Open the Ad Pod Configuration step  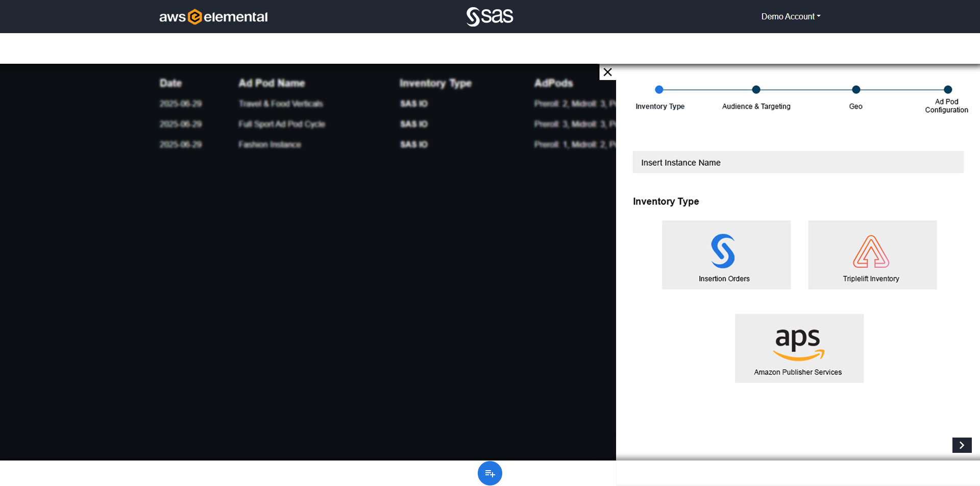point(947,90)
